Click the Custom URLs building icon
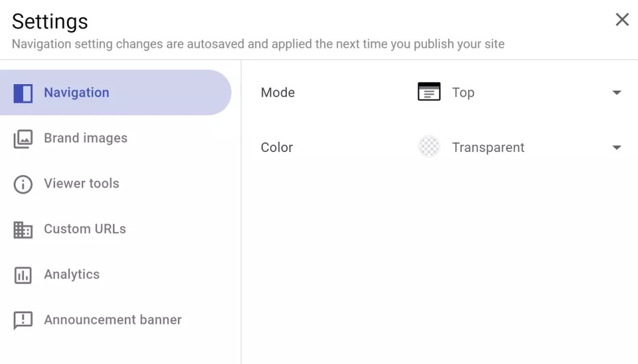The image size is (638, 364). [23, 229]
